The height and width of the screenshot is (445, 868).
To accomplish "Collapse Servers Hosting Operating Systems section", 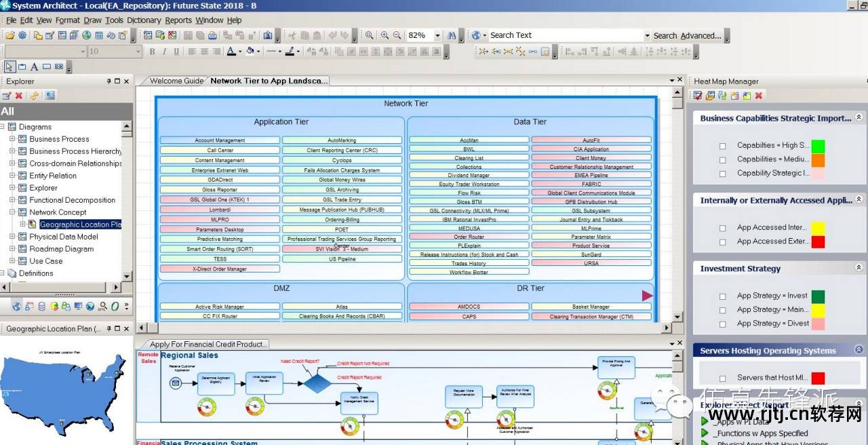I will point(859,350).
